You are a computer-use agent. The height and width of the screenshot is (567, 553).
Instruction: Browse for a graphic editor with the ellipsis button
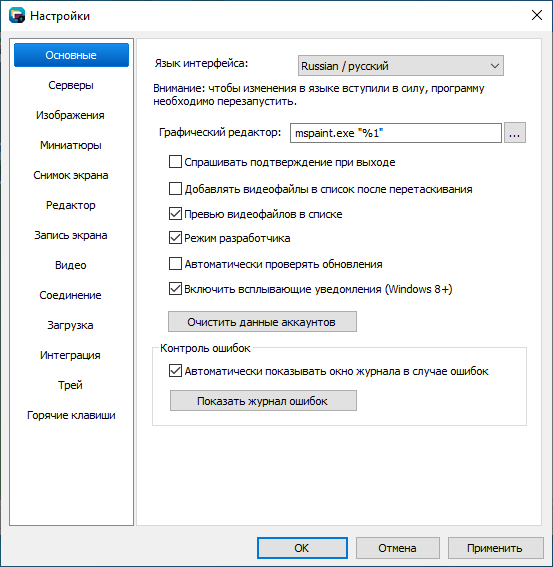[x=515, y=133]
